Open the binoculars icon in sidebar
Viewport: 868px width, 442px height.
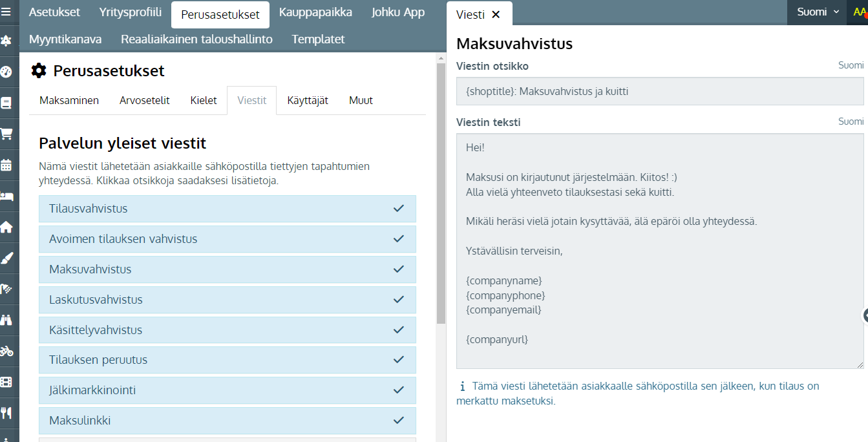point(6,320)
